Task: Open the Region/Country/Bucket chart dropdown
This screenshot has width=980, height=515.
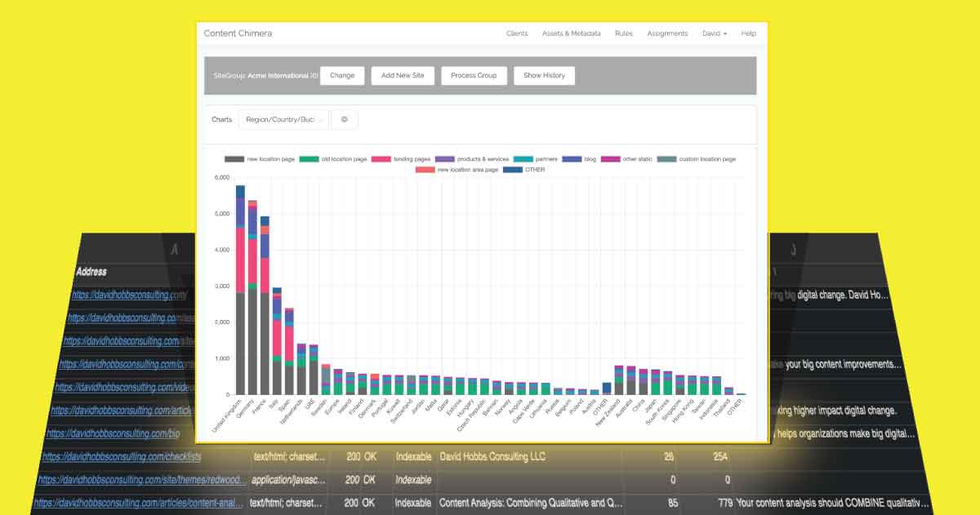Action: click(x=283, y=119)
